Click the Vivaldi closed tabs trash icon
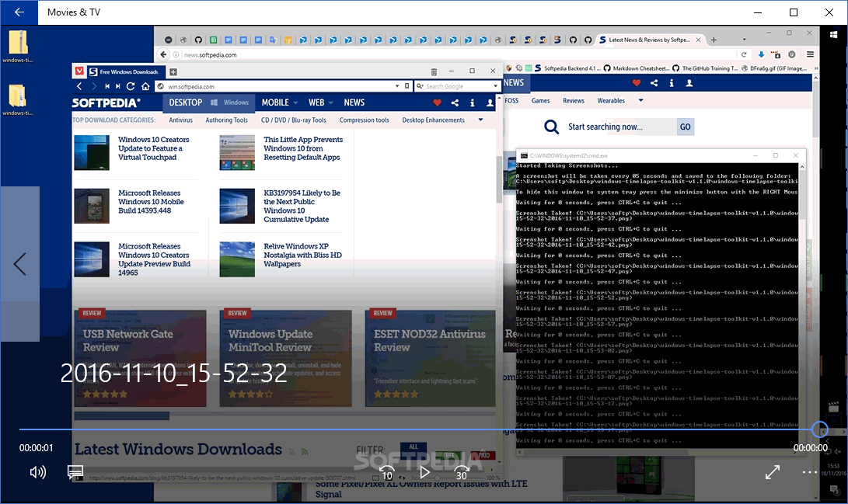Viewport: 848px width, 504px height. click(434, 72)
